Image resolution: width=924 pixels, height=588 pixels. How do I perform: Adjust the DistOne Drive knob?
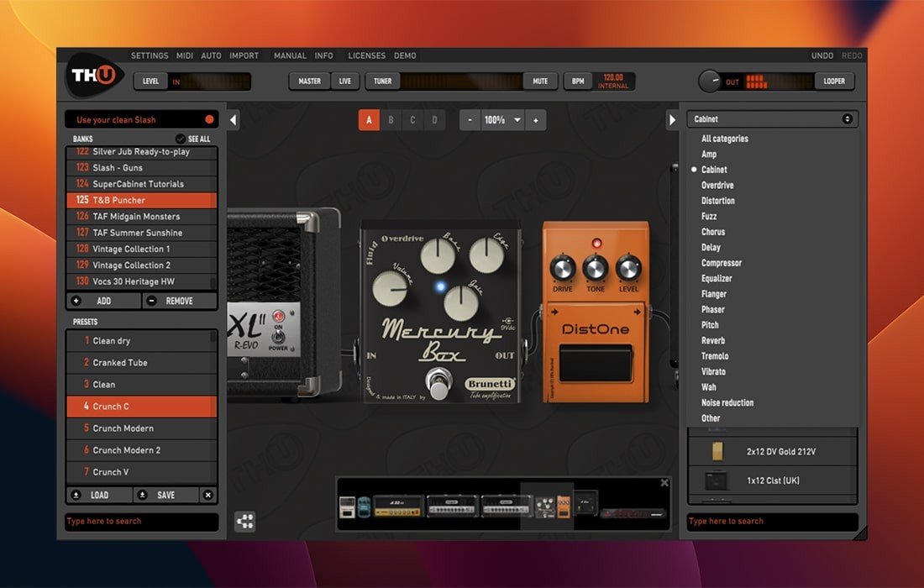pos(563,268)
